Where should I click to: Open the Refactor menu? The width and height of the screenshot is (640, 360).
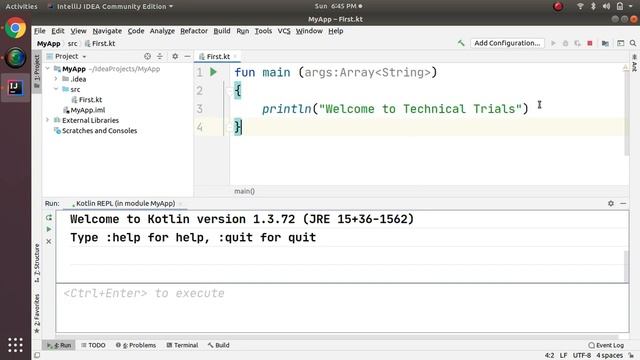194,31
